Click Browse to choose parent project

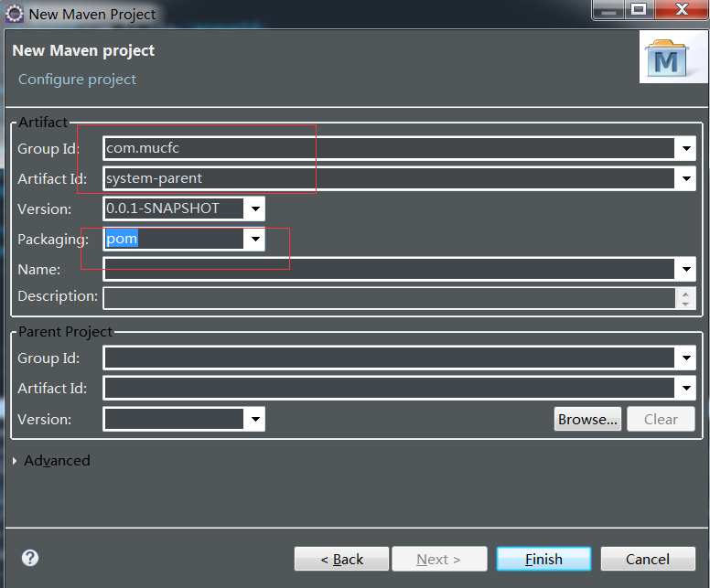(x=587, y=419)
